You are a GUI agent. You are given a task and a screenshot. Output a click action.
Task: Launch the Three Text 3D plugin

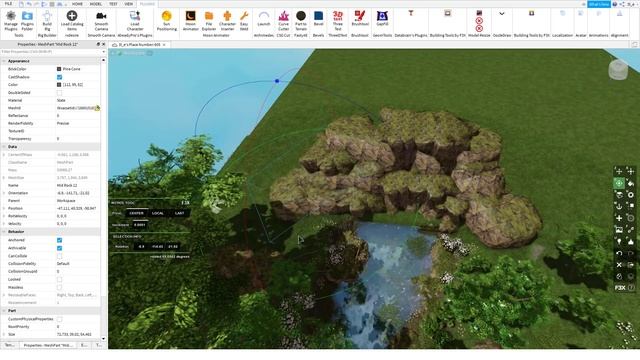pos(338,20)
